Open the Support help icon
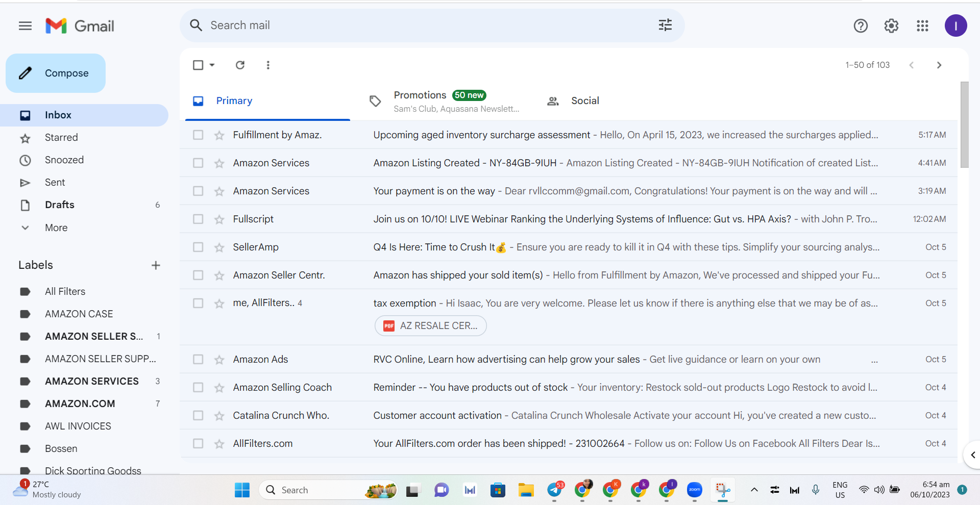The image size is (980, 505). [x=861, y=26]
